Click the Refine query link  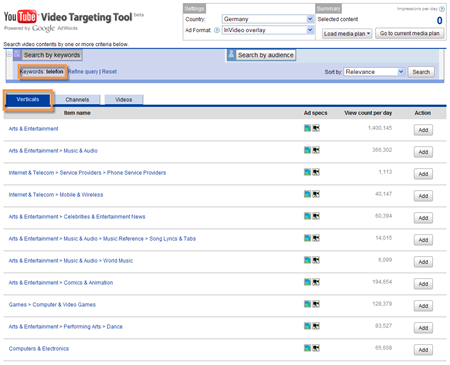coord(83,72)
